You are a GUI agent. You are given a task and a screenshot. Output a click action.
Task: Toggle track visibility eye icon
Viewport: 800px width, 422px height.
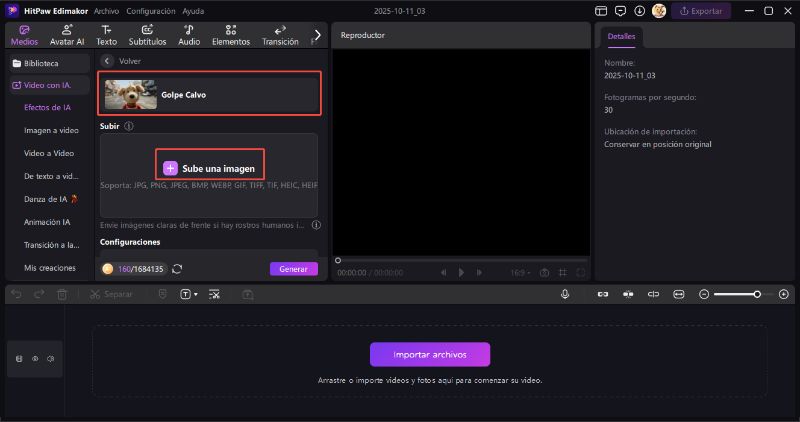(35, 358)
